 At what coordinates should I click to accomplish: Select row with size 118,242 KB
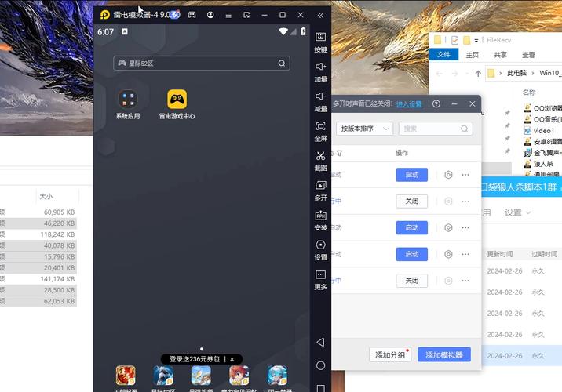(x=38, y=234)
